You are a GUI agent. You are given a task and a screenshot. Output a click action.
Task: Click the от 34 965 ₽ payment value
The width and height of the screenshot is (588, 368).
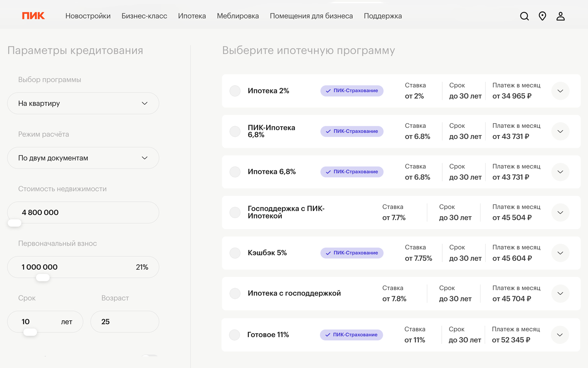pos(512,96)
